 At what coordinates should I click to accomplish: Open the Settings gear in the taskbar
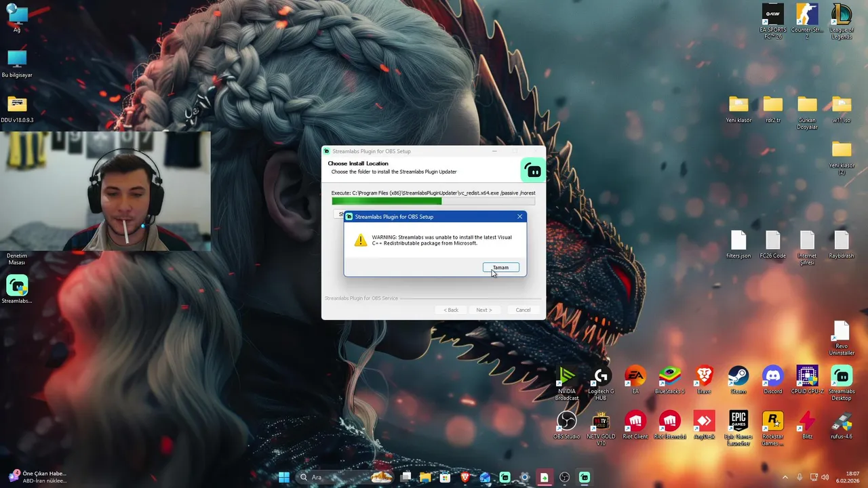(x=524, y=477)
